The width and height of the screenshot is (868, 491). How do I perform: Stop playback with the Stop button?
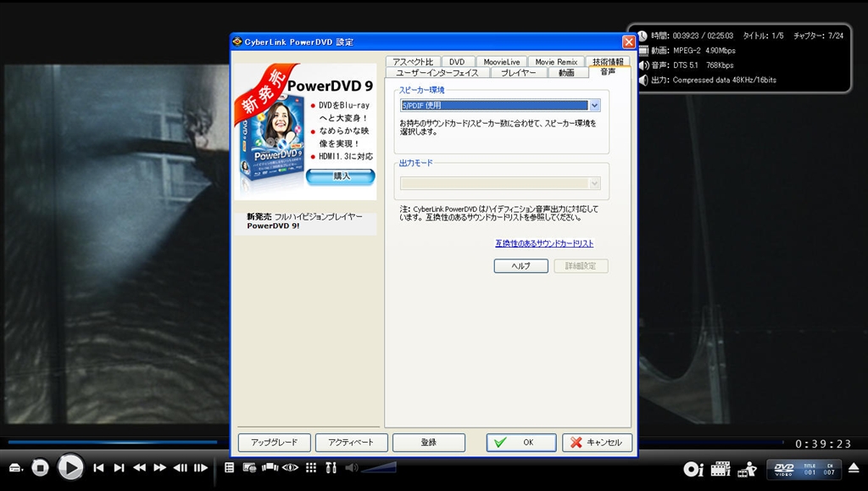(40, 468)
